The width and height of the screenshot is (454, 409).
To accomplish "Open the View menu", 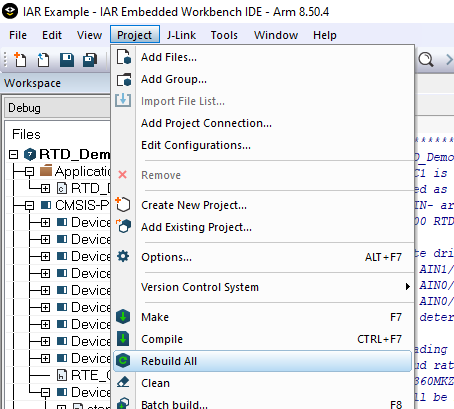I will [89, 35].
